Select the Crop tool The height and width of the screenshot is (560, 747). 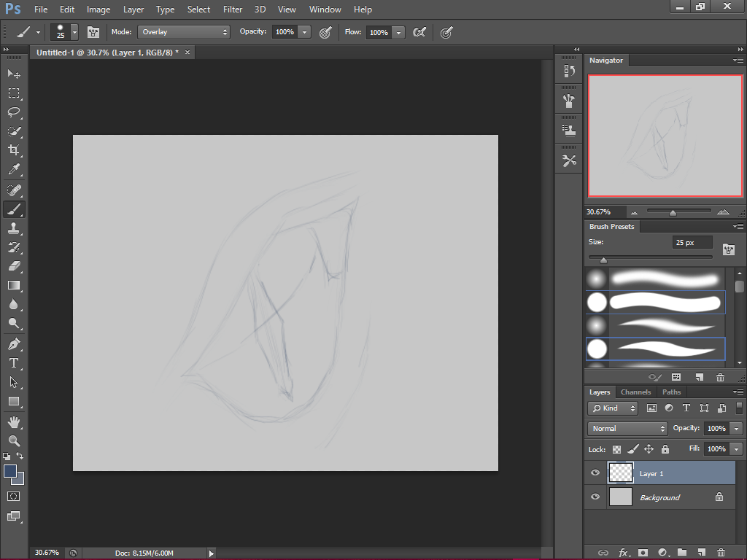(14, 151)
